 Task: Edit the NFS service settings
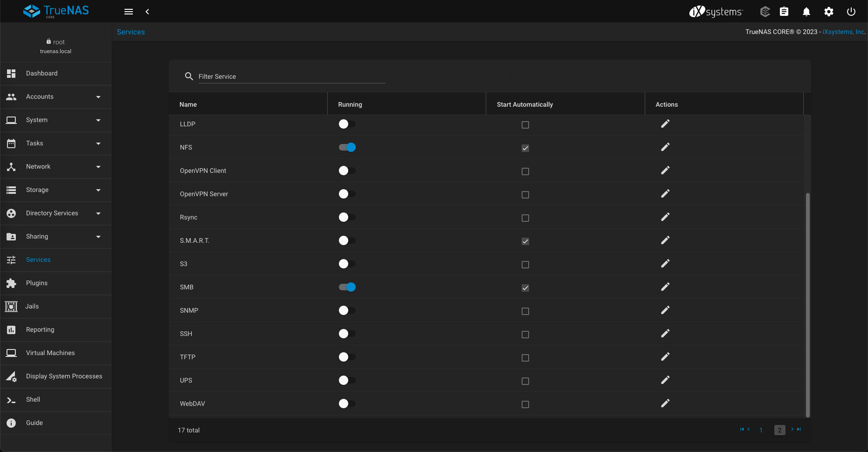[x=665, y=147]
